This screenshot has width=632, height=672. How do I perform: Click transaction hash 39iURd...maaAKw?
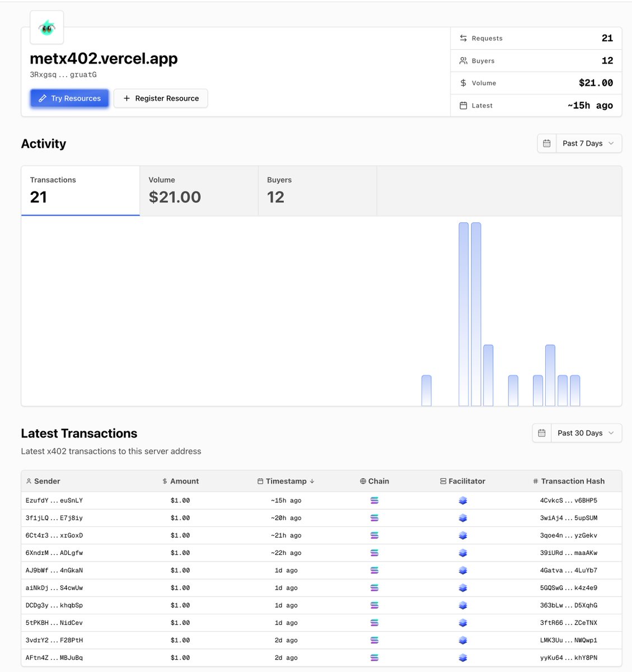[x=569, y=553]
